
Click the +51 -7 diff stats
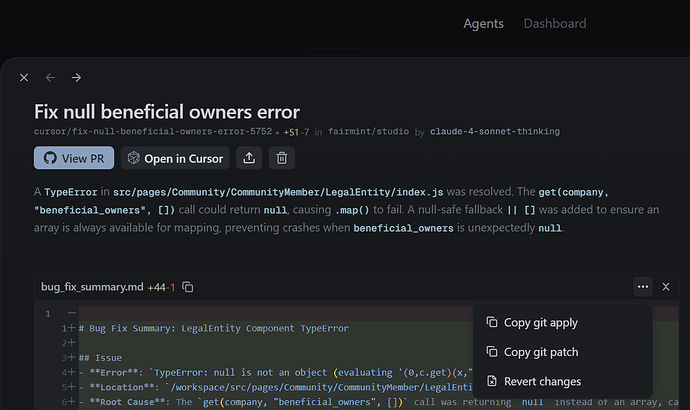(296, 132)
